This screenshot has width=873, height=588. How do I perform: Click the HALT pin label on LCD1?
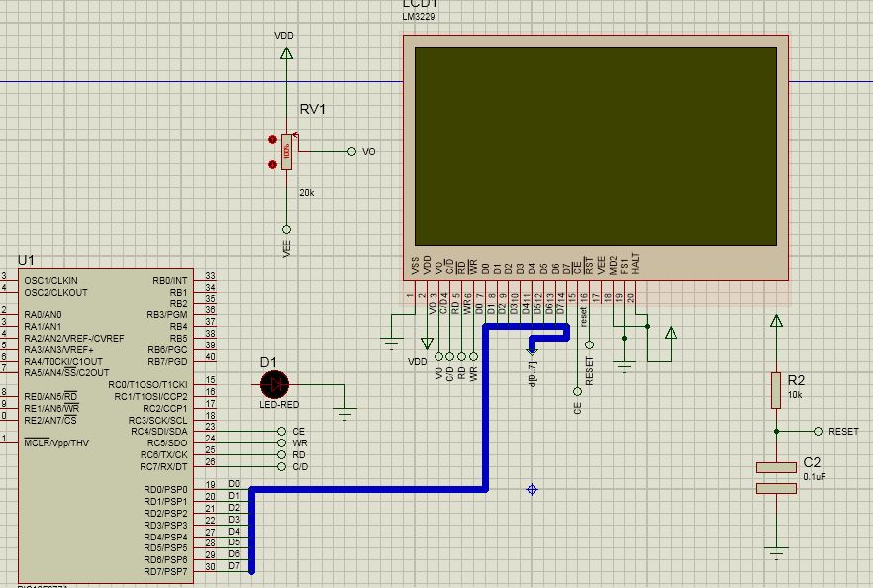(x=635, y=264)
